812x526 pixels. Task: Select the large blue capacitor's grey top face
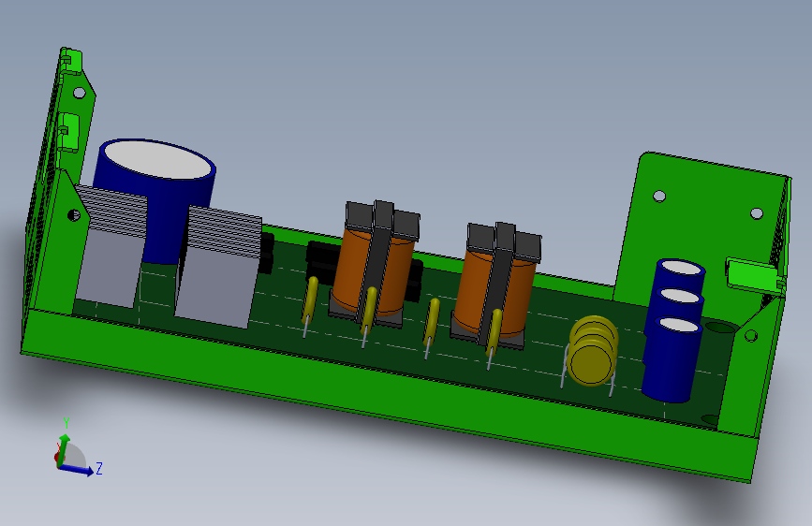158,159
